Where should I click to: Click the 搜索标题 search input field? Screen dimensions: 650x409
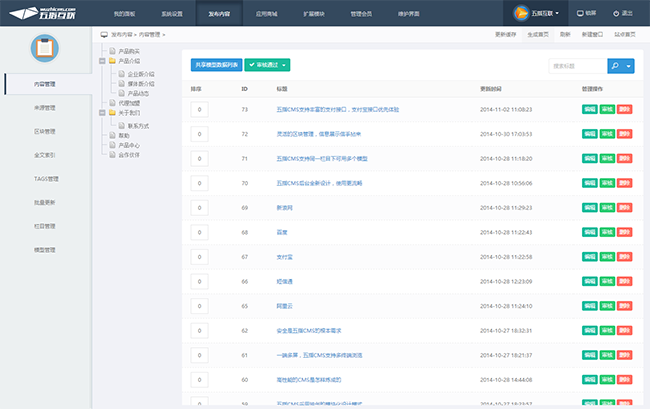[577, 65]
